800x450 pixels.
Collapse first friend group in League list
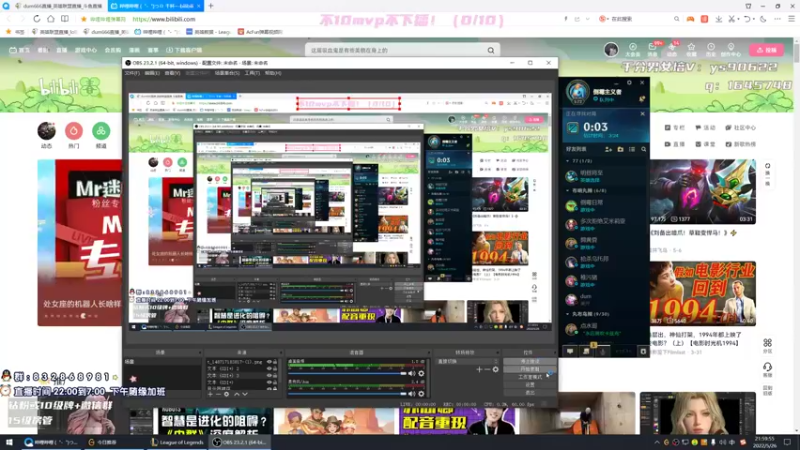[568, 161]
